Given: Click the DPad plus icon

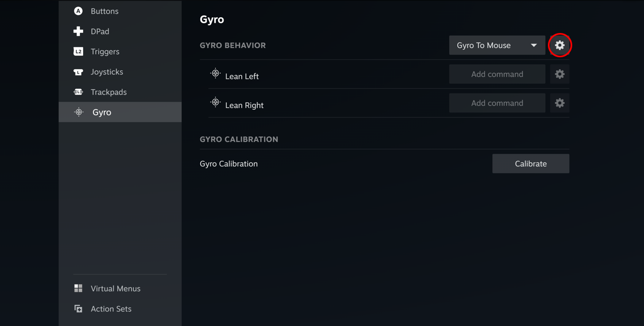Looking at the screenshot, I should (78, 31).
